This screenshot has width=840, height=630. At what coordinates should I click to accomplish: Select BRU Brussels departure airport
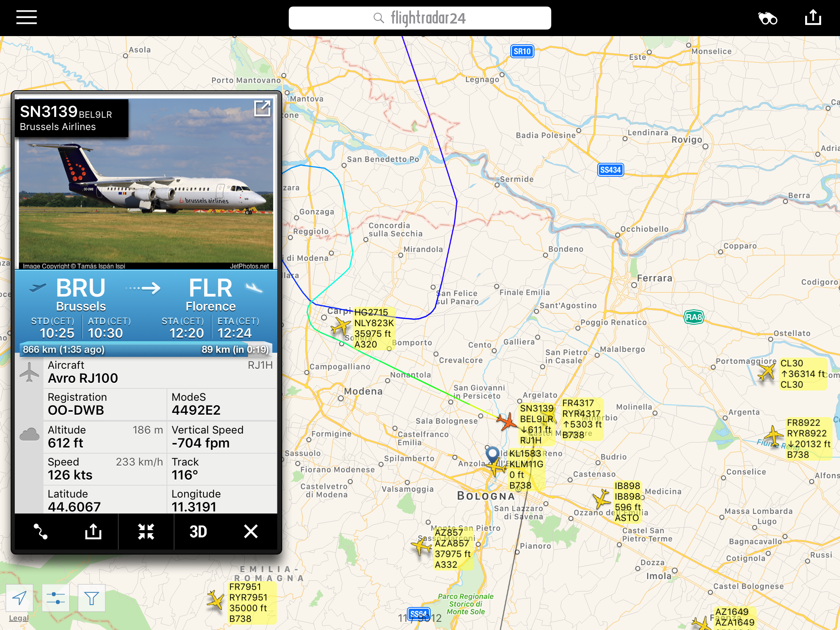[x=81, y=294]
